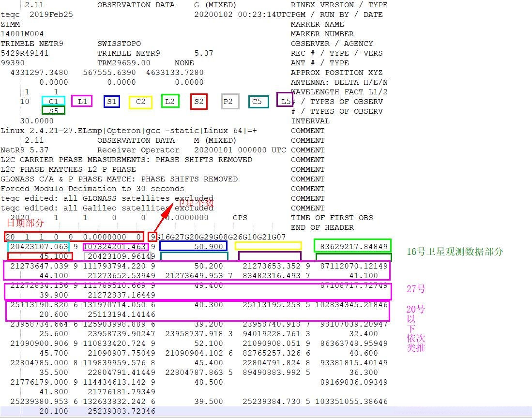Viewport: 532px width, 418px height.
Task: Click the 'S1' observation type code
Action: 112,102
